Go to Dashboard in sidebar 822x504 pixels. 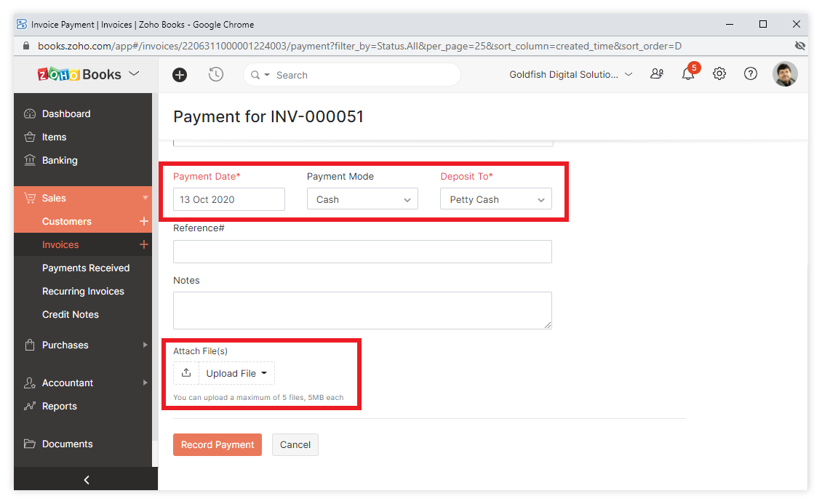pyautogui.click(x=66, y=113)
